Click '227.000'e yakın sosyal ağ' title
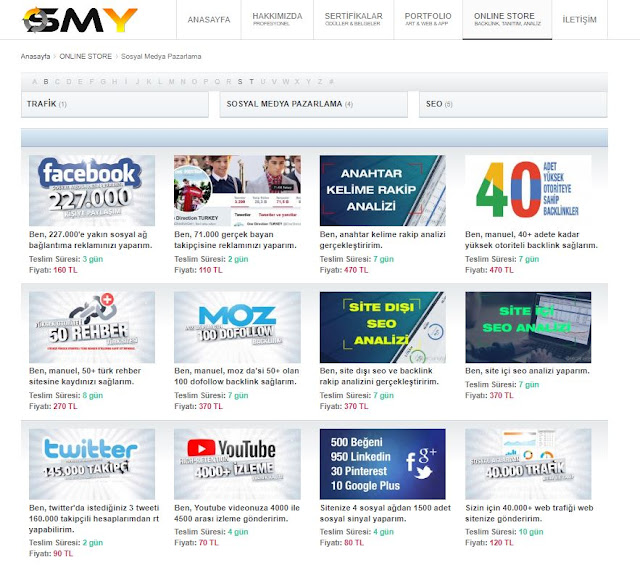The height and width of the screenshot is (565, 640). point(91,240)
